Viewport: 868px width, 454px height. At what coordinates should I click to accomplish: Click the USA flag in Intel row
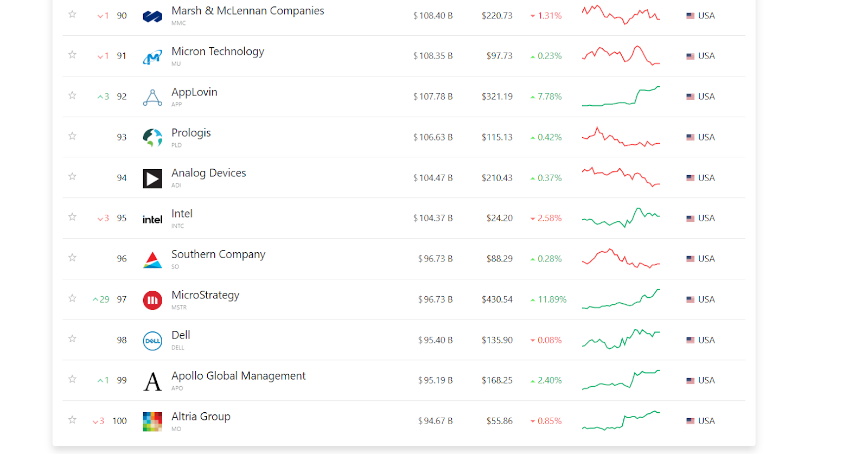tap(690, 219)
